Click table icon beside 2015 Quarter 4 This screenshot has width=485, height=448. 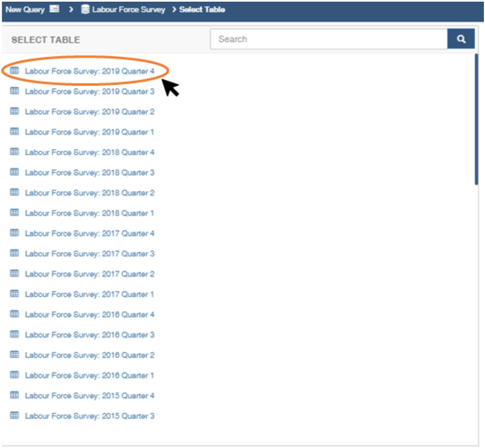(x=14, y=395)
